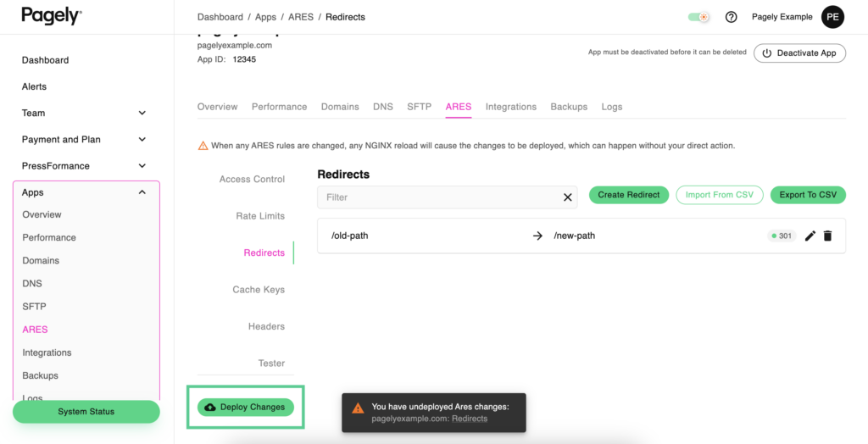This screenshot has width=868, height=444.
Task: Select SFTP under Apps in sidebar
Action: [x=34, y=307]
